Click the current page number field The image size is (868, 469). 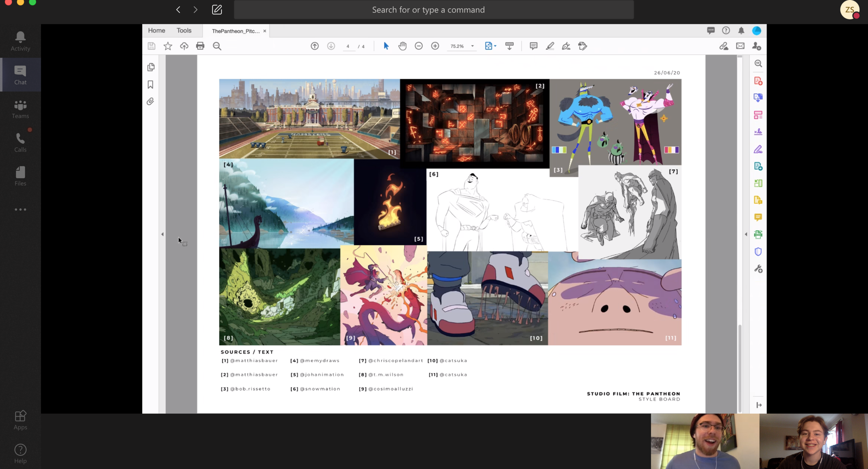(x=348, y=46)
